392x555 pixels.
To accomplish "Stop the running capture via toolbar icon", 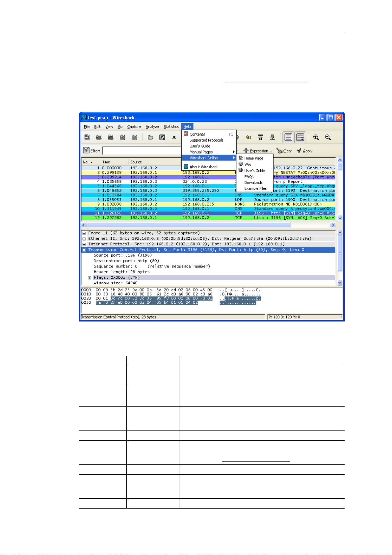I will pos(122,137).
